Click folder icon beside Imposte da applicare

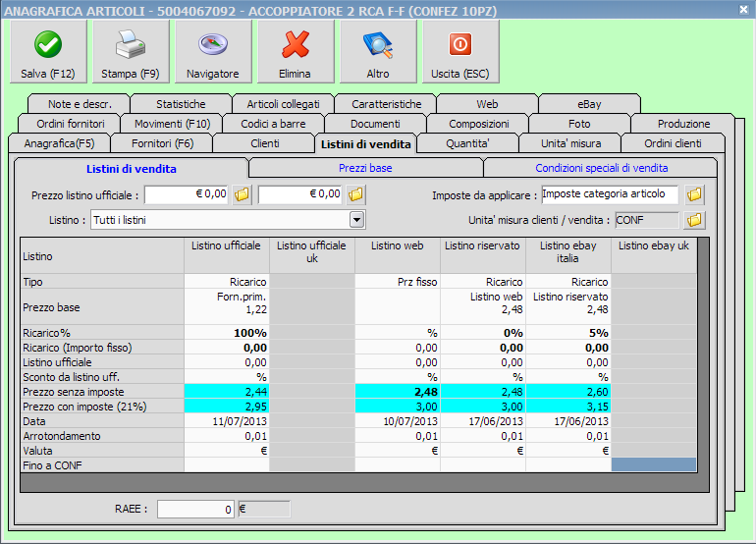point(694,194)
